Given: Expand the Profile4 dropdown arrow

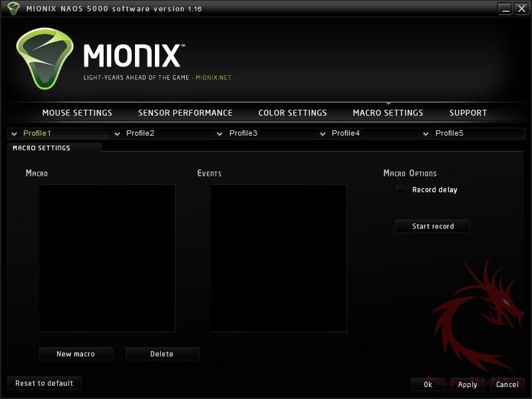Looking at the screenshot, I should tap(323, 134).
